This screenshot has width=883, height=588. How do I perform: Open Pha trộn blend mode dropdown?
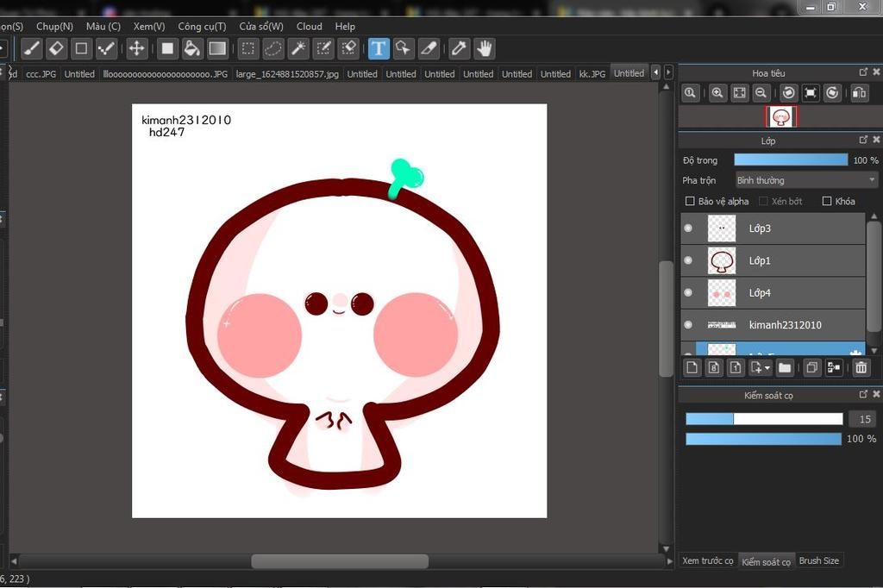click(806, 180)
